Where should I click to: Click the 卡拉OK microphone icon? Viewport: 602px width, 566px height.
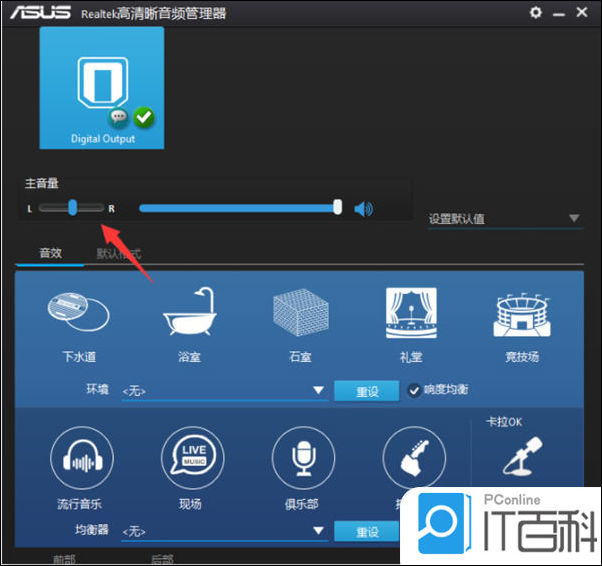[522, 456]
